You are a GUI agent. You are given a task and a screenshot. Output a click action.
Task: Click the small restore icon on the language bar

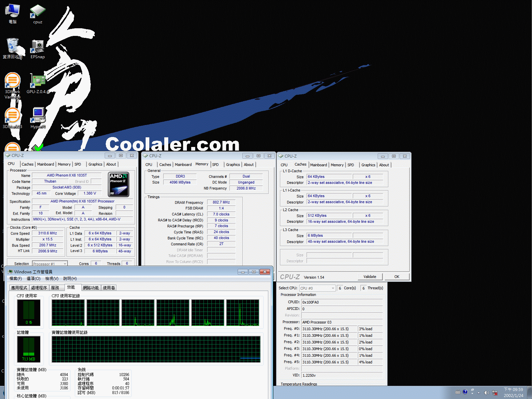(472, 390)
